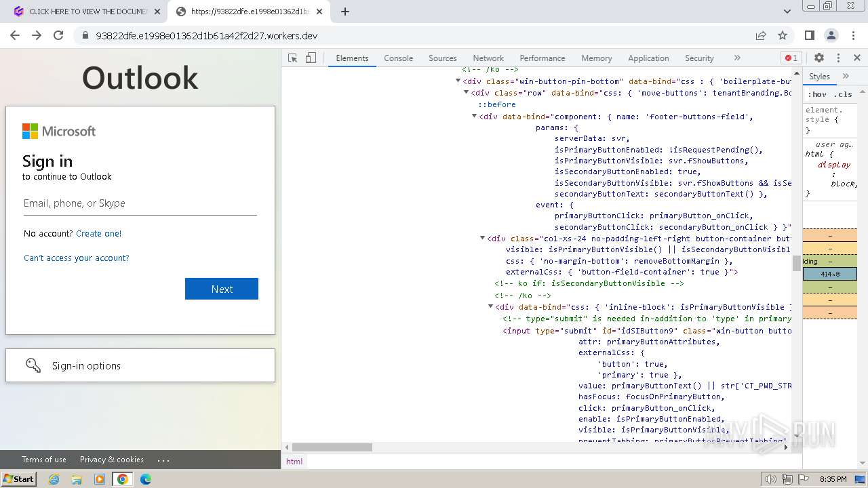This screenshot has height=488, width=868.
Task: Open Internet Explorer from the taskbar
Action: coord(54,479)
